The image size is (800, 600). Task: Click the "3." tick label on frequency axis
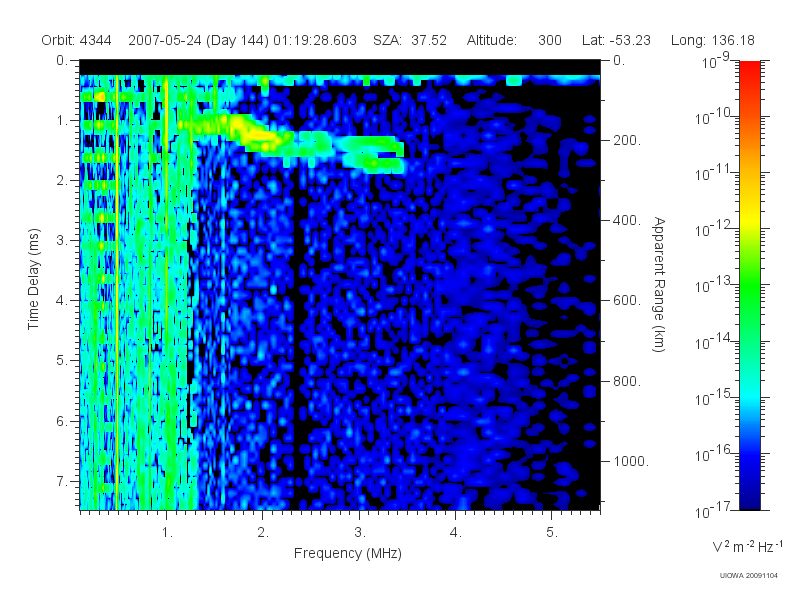coord(360,533)
